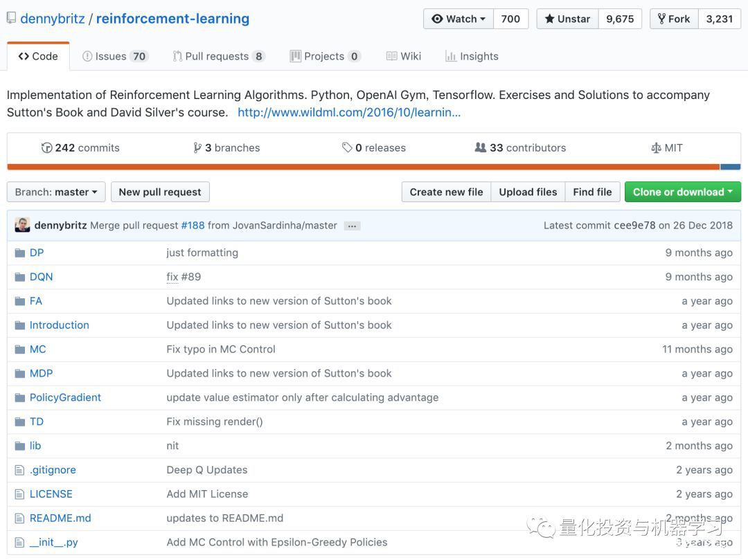Image resolution: width=748 pixels, height=560 pixels.
Task: Open the dennybritz owner profile link
Action: point(53,19)
